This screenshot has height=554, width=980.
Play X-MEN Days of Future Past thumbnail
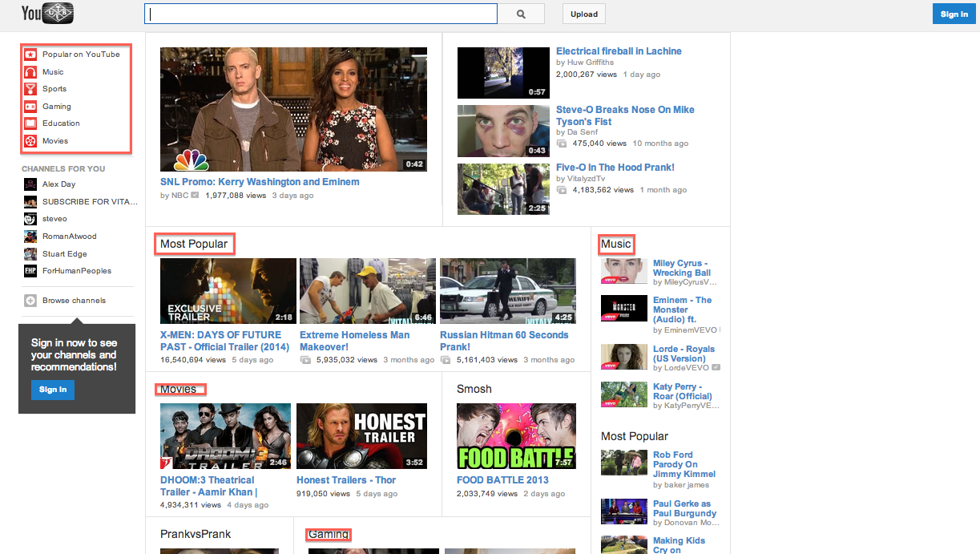coord(228,291)
